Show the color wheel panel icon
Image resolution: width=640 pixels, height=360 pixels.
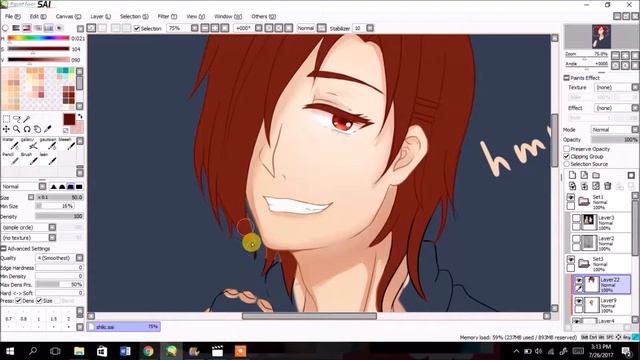point(5,28)
